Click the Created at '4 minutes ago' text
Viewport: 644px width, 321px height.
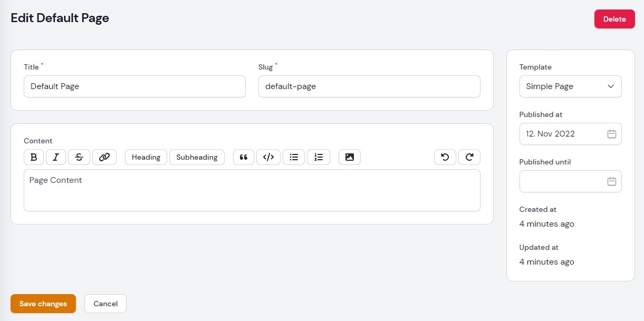pos(547,224)
